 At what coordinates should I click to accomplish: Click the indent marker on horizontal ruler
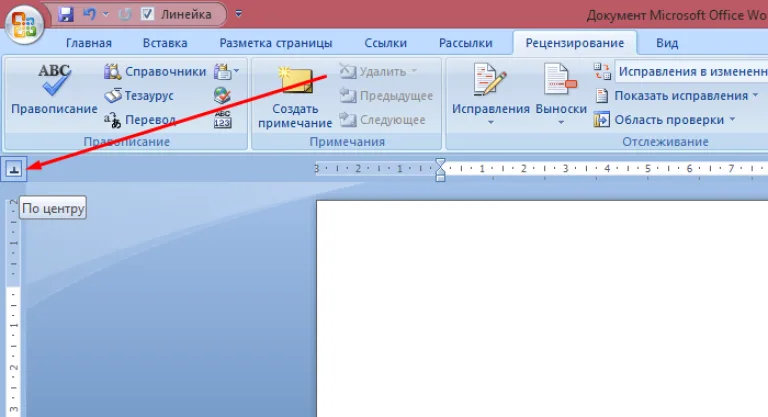click(440, 170)
